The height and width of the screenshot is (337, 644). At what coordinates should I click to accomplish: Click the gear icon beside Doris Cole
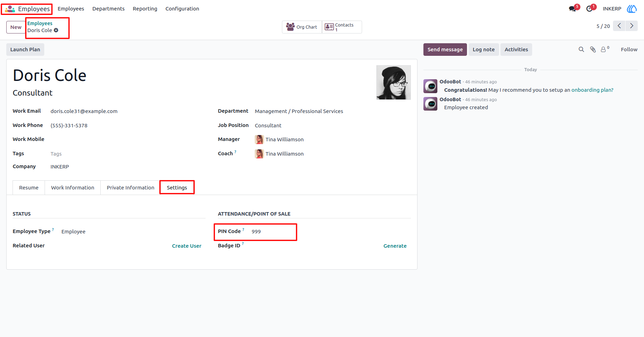[x=56, y=30]
